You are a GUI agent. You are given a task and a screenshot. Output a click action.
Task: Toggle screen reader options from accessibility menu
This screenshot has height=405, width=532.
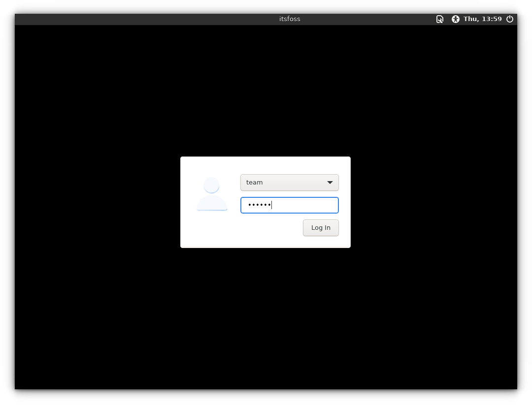click(456, 19)
